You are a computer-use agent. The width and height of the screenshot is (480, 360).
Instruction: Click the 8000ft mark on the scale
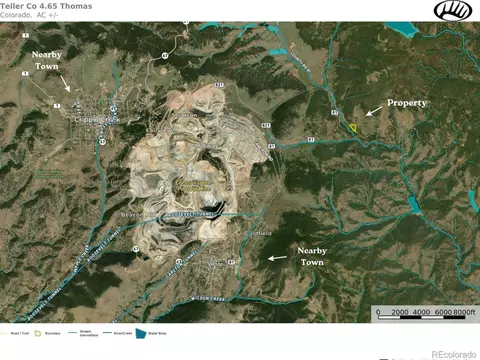point(464,312)
